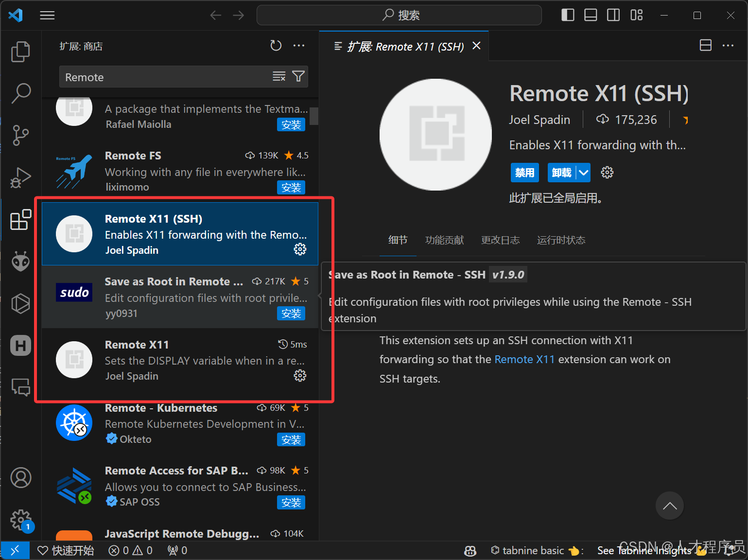The width and height of the screenshot is (748, 560).
Task: Click the Copilot status bar icon
Action: point(470,550)
